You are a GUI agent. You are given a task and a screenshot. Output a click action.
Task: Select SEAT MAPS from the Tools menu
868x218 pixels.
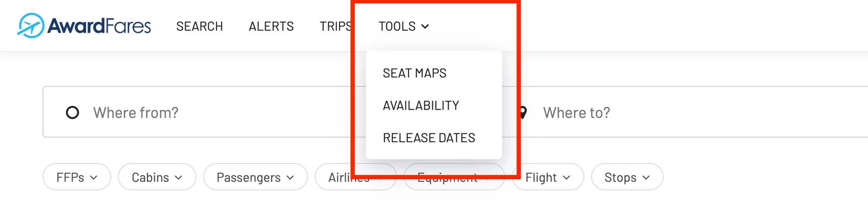[x=414, y=73]
